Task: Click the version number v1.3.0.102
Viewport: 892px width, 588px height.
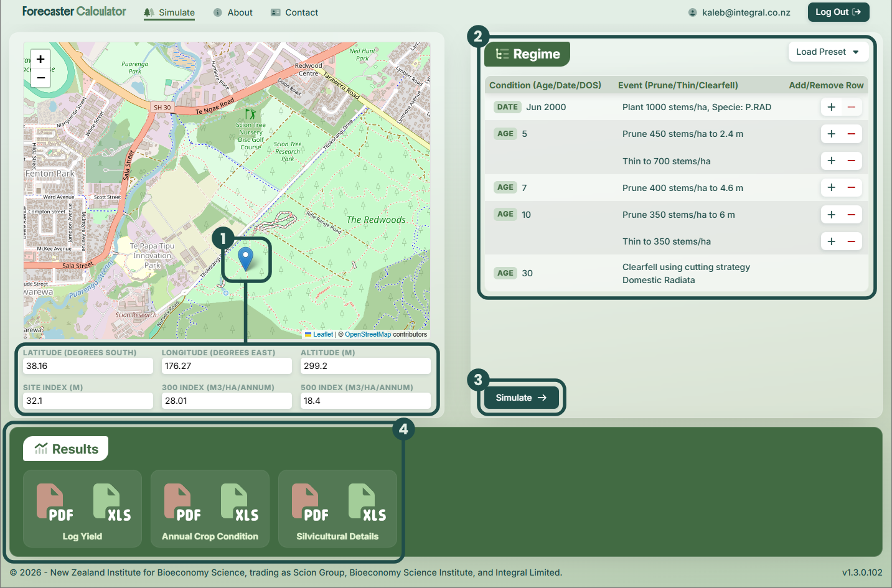Action: (862, 572)
